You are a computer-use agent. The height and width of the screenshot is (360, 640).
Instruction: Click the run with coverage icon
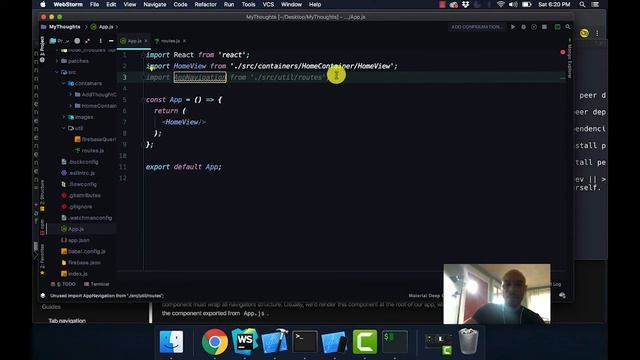point(534,27)
